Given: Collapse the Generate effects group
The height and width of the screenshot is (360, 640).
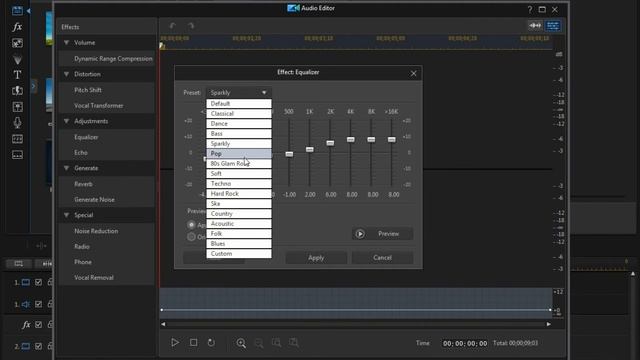Looking at the screenshot, I should click(x=67, y=168).
